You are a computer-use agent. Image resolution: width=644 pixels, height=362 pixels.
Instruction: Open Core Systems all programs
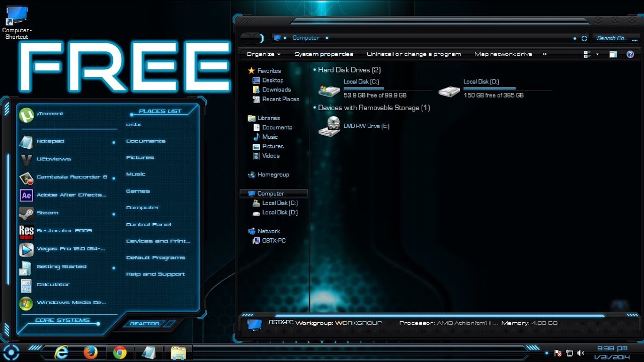(x=62, y=320)
